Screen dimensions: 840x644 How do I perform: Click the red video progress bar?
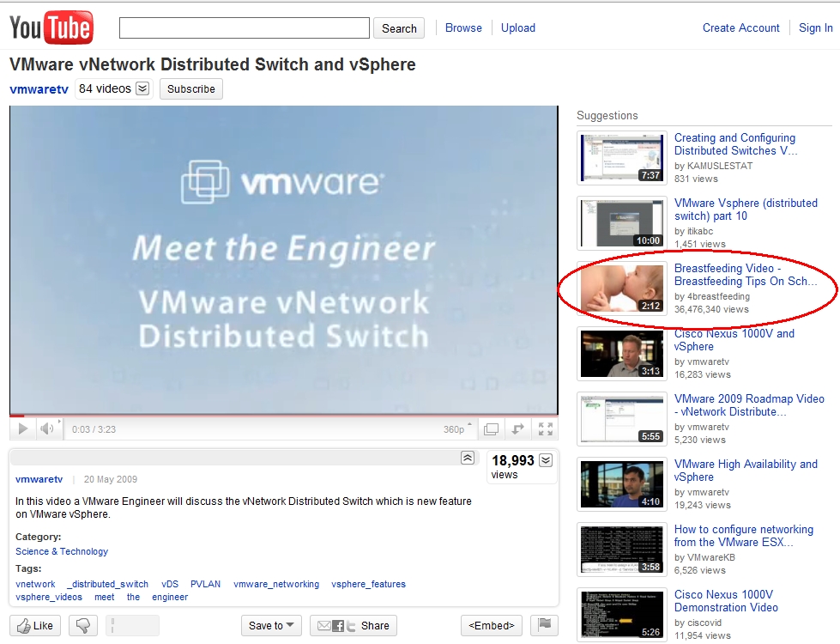pyautogui.click(x=284, y=416)
